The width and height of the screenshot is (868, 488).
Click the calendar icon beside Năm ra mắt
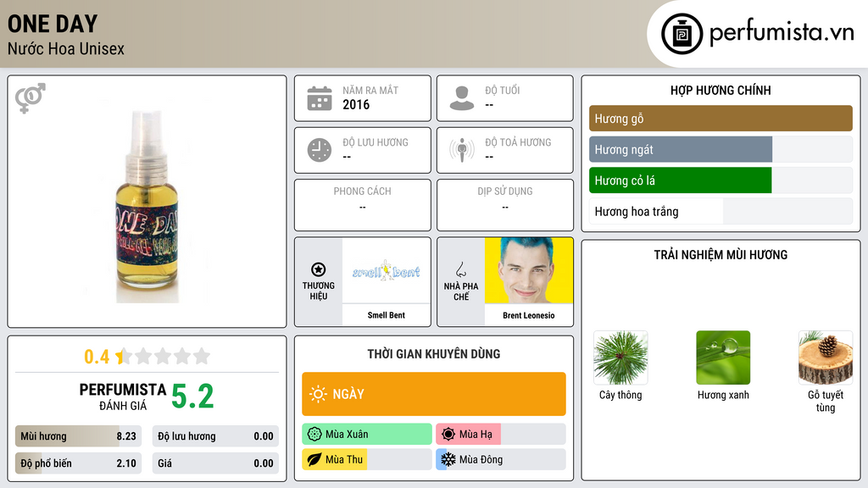tap(320, 98)
